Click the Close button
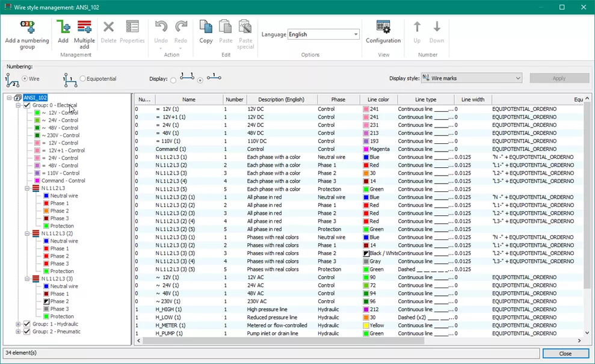595x364 pixels. [x=565, y=353]
